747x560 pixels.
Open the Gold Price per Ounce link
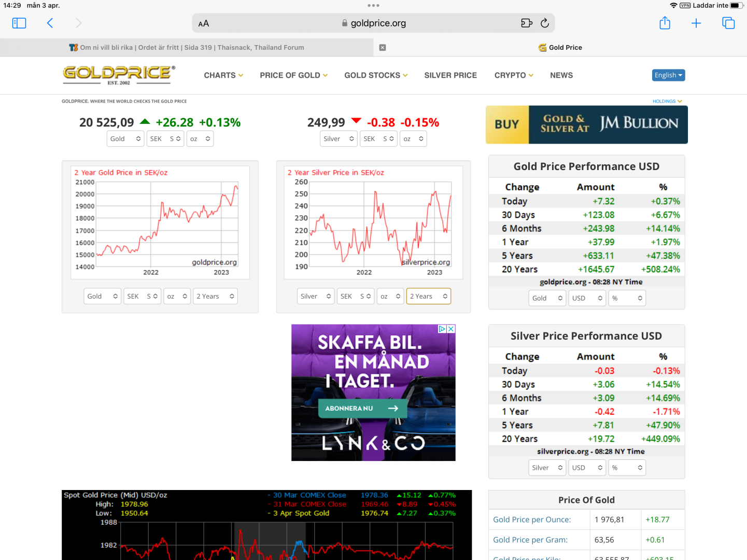coord(531,520)
